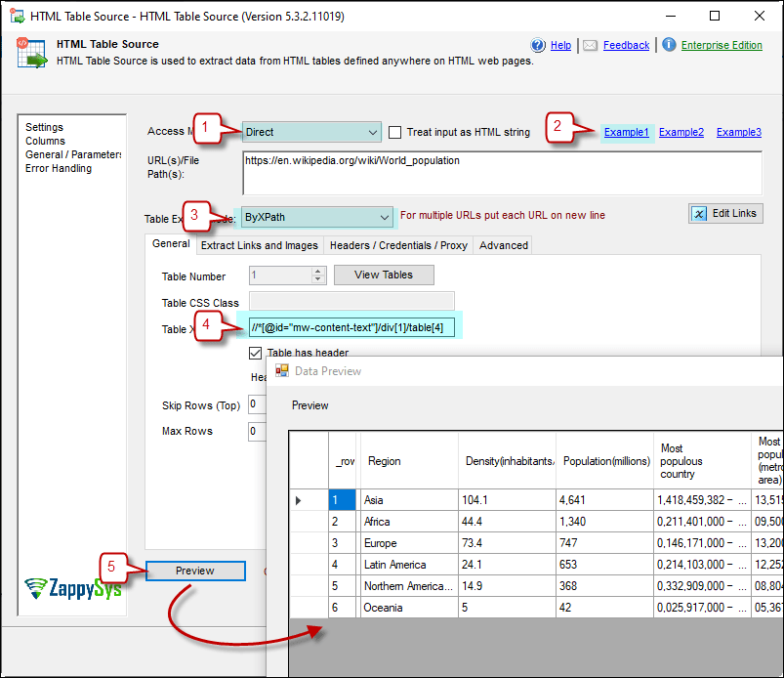Image resolution: width=784 pixels, height=678 pixels.
Task: Switch to the Extract Links and Images tab
Action: click(259, 245)
